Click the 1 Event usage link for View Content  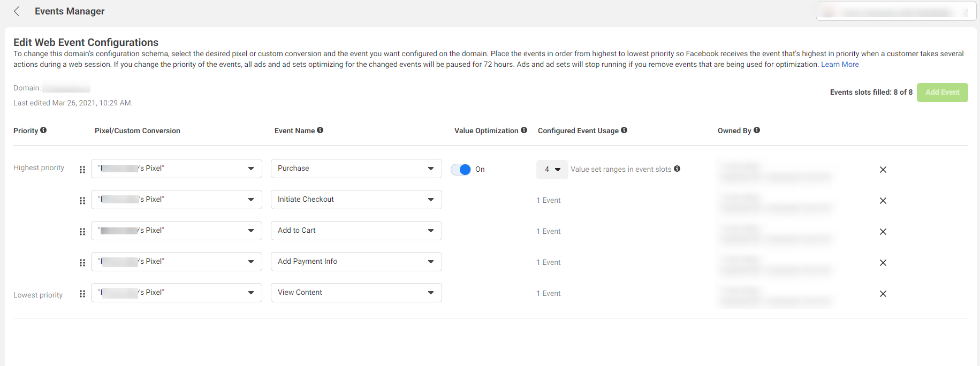coord(549,294)
